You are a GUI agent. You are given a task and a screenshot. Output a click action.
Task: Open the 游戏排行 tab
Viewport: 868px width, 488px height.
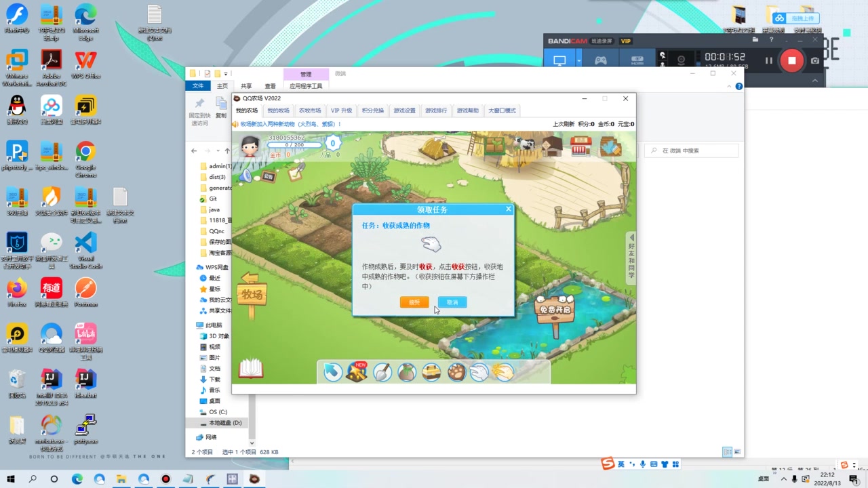click(436, 110)
